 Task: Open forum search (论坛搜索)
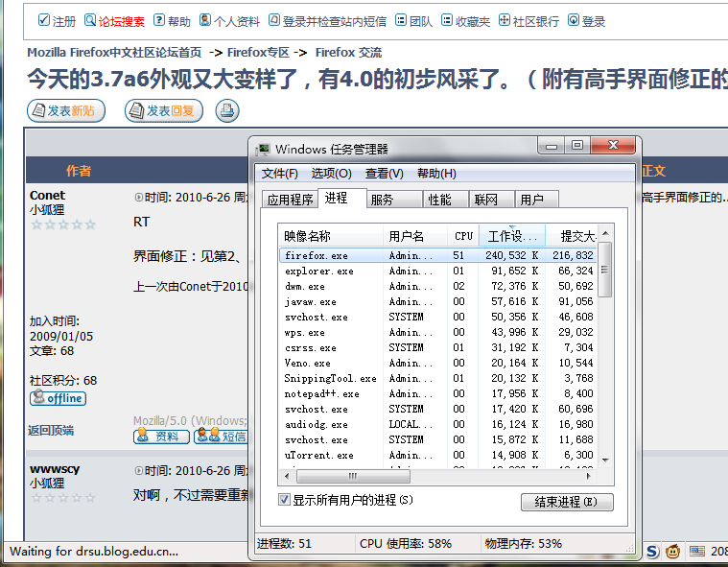point(121,21)
